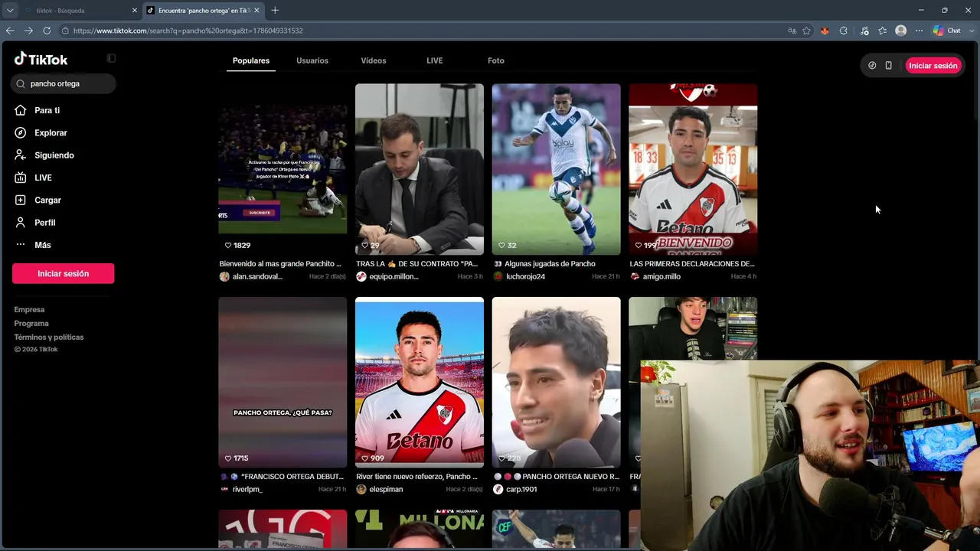Image resolution: width=980 pixels, height=551 pixels.
Task: Go back with the browser back arrow
Action: [10, 31]
